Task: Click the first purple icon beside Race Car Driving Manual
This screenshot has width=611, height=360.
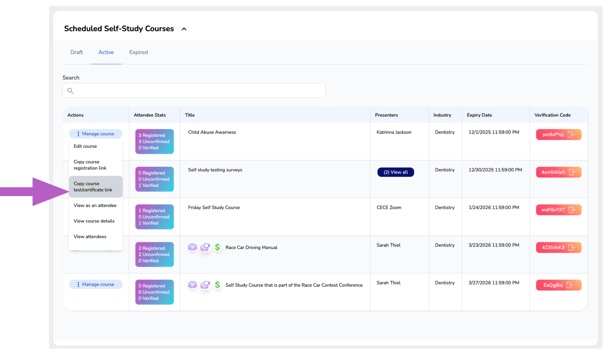Action: point(192,247)
